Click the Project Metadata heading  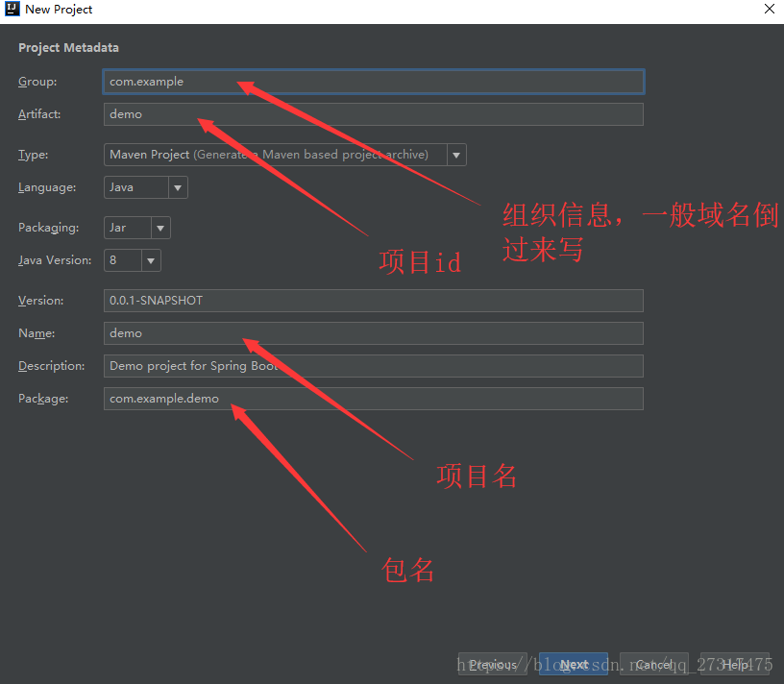coord(68,48)
